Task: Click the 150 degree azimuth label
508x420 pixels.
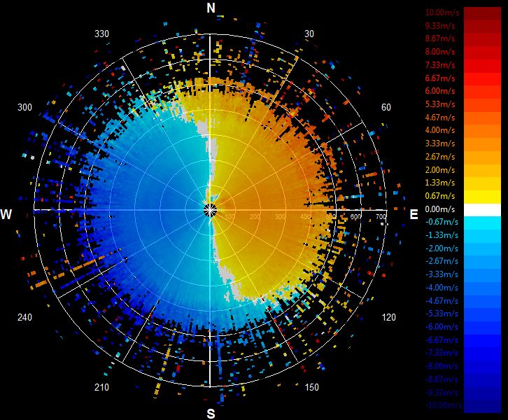Action: click(311, 387)
